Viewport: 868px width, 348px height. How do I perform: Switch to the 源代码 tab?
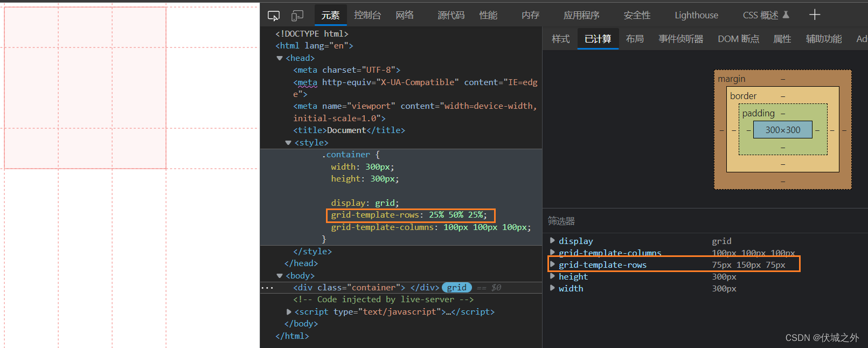(451, 15)
